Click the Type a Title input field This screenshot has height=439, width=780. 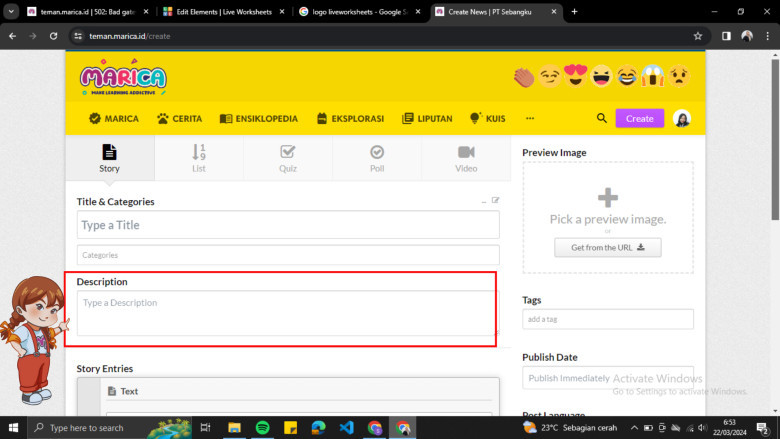click(x=287, y=225)
